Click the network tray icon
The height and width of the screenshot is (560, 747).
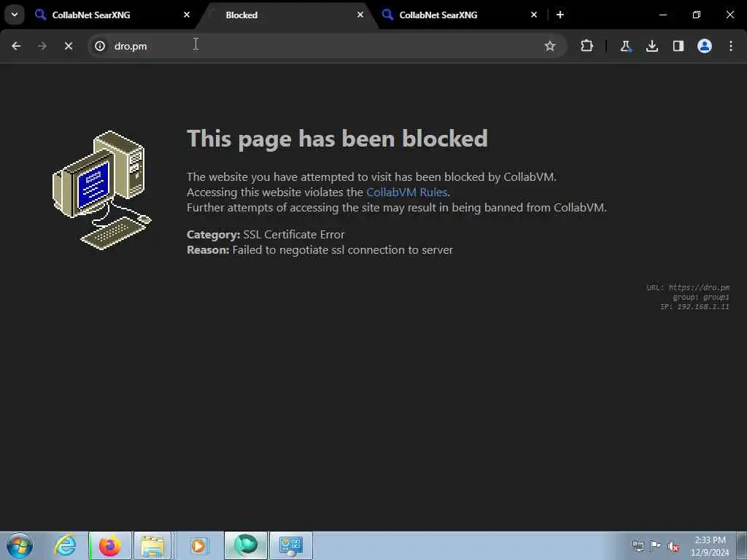tap(638, 546)
